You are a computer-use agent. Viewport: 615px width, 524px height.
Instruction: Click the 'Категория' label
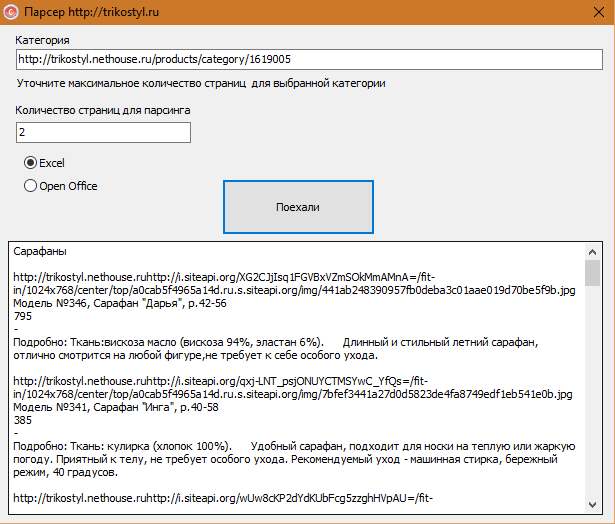pyautogui.click(x=43, y=40)
